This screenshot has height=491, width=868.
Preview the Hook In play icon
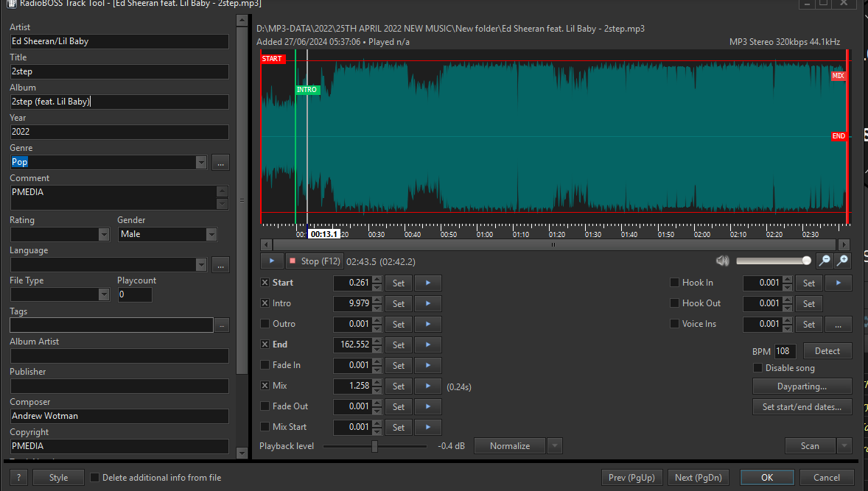pyautogui.click(x=838, y=283)
